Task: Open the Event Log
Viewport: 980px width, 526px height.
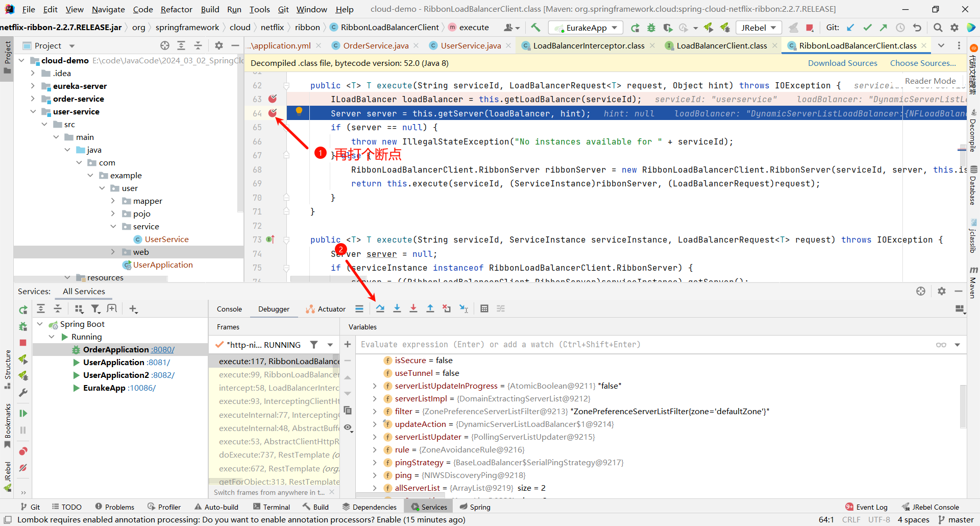Action: click(866, 507)
